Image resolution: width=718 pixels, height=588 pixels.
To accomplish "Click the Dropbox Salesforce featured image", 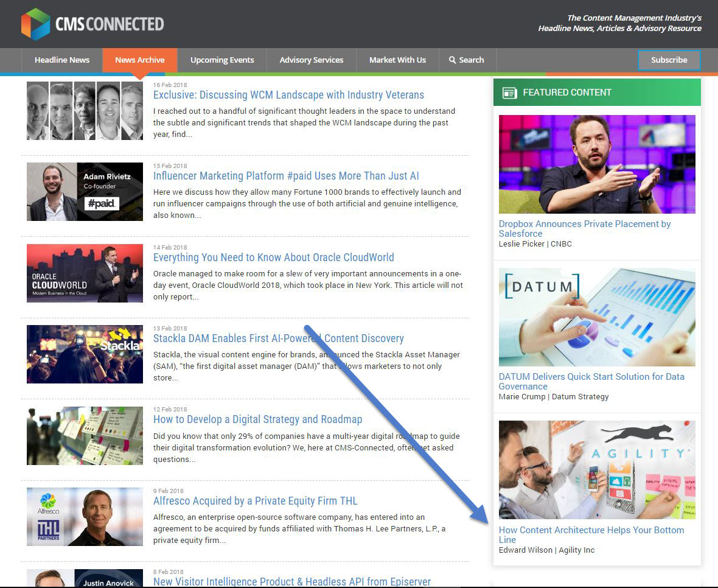I will [596, 164].
